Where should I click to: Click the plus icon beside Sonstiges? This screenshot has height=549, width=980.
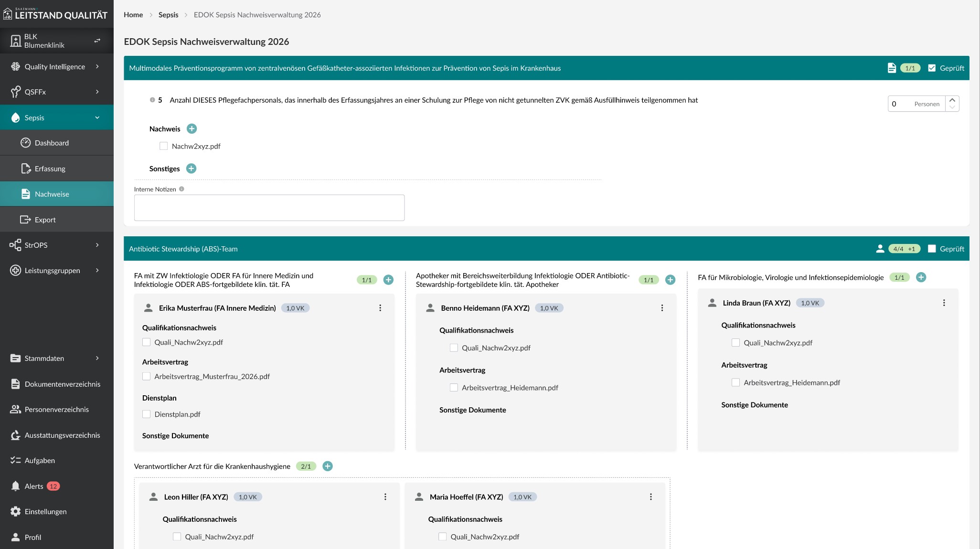tap(191, 169)
